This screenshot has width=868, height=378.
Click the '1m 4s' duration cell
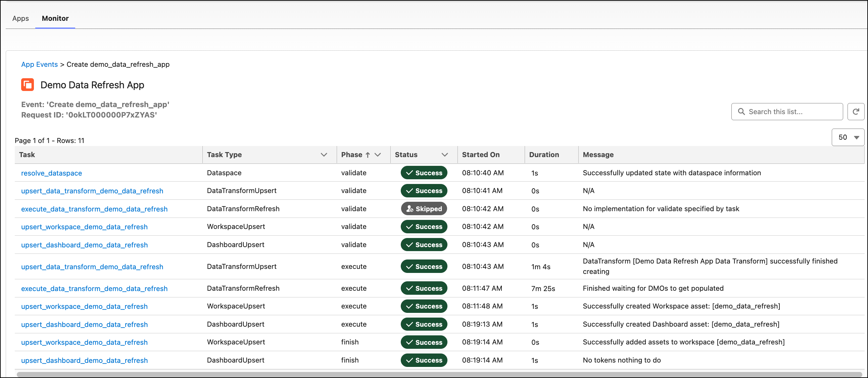541,267
